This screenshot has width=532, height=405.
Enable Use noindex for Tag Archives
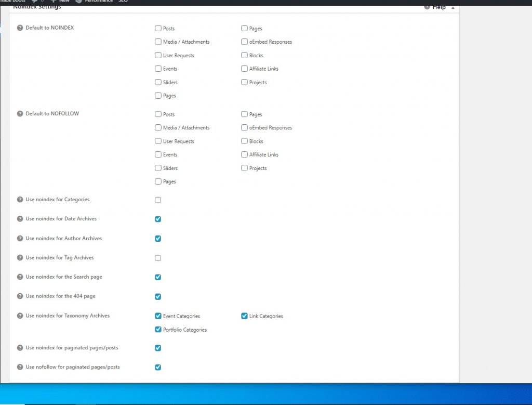pos(158,258)
